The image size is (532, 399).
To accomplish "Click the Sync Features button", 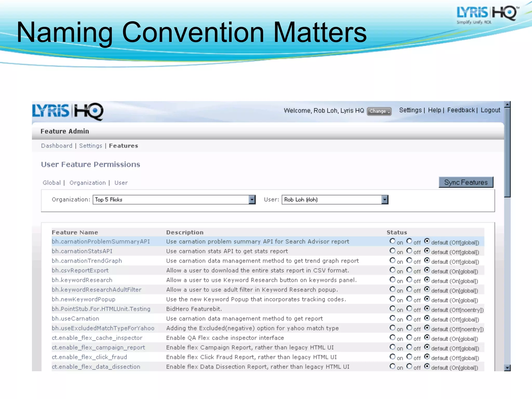I will [466, 182].
